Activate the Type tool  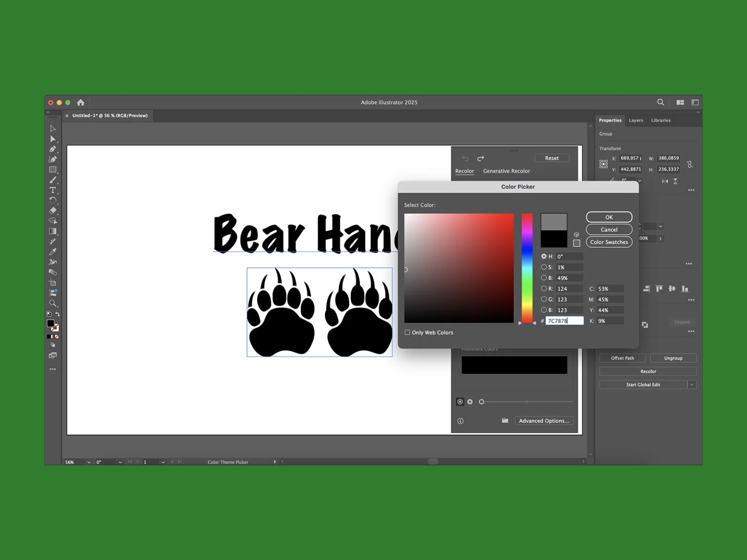pos(53,190)
